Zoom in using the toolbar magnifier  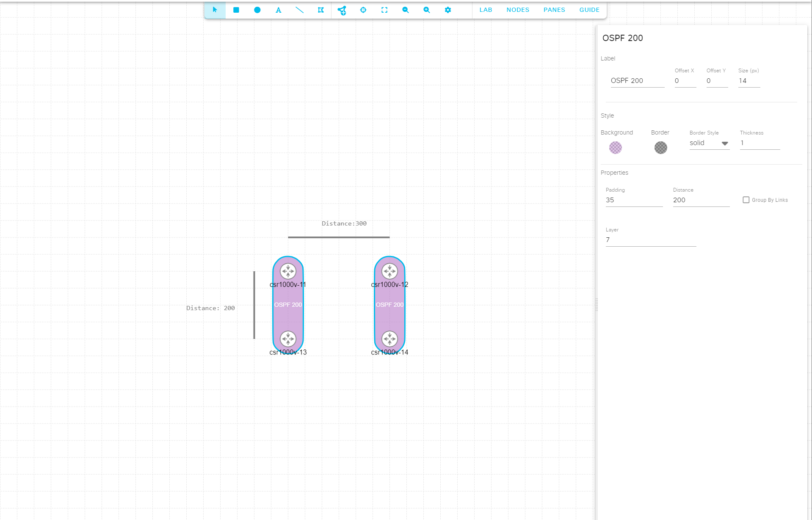pyautogui.click(x=426, y=10)
